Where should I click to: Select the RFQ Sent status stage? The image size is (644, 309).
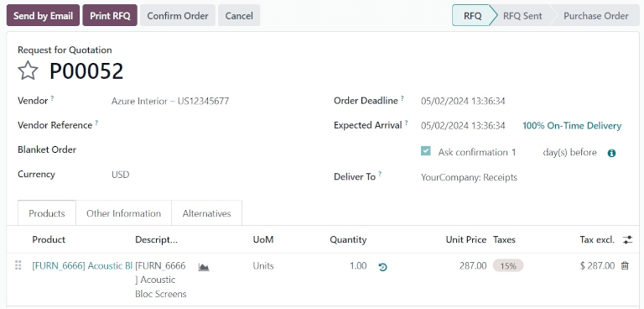[522, 16]
